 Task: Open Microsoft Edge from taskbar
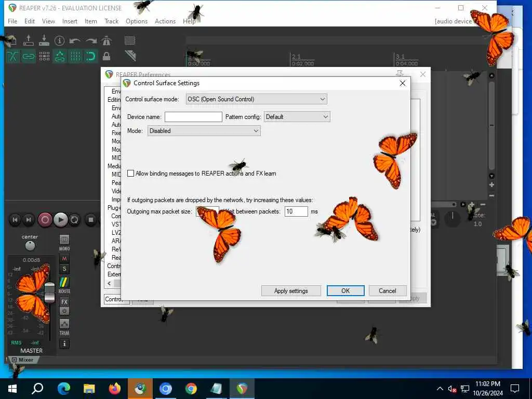coord(63,389)
